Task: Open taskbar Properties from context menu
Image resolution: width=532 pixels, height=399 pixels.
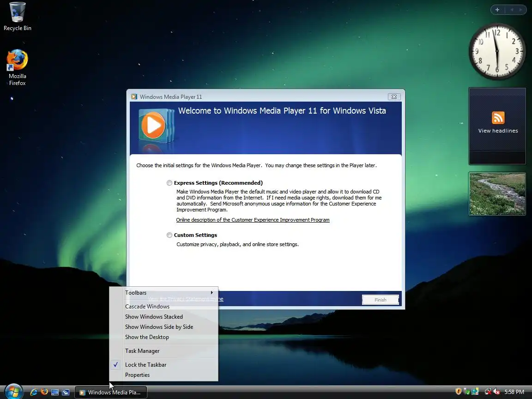Action: [x=163, y=375]
